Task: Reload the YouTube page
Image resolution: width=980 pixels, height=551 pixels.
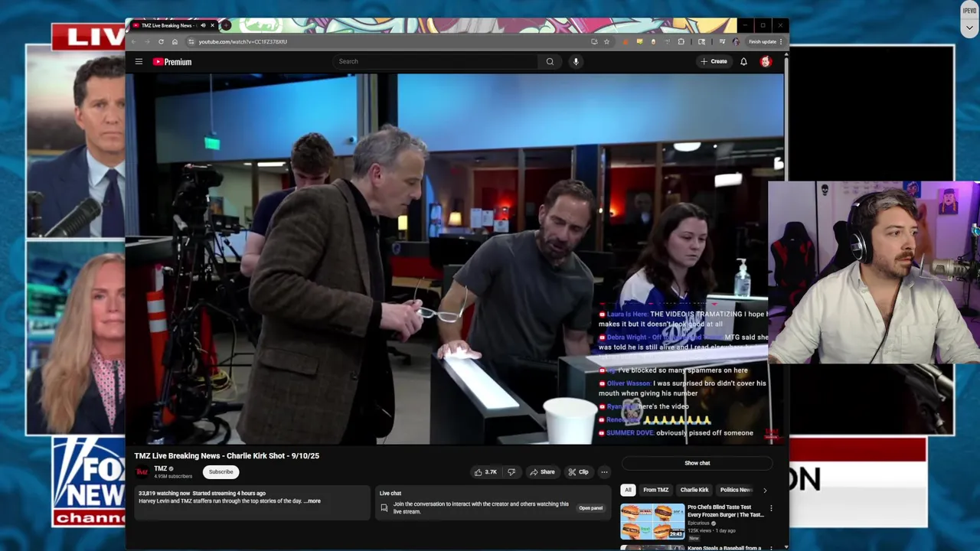Action: pos(161,41)
